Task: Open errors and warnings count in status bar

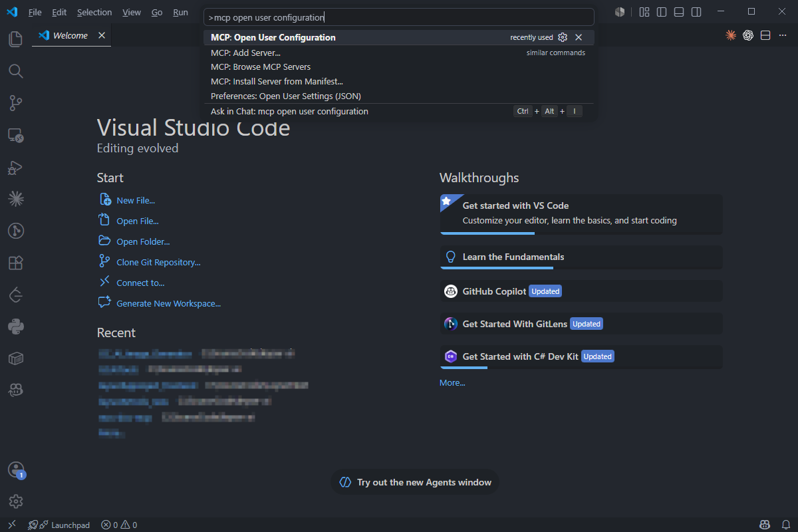Action: 119,525
